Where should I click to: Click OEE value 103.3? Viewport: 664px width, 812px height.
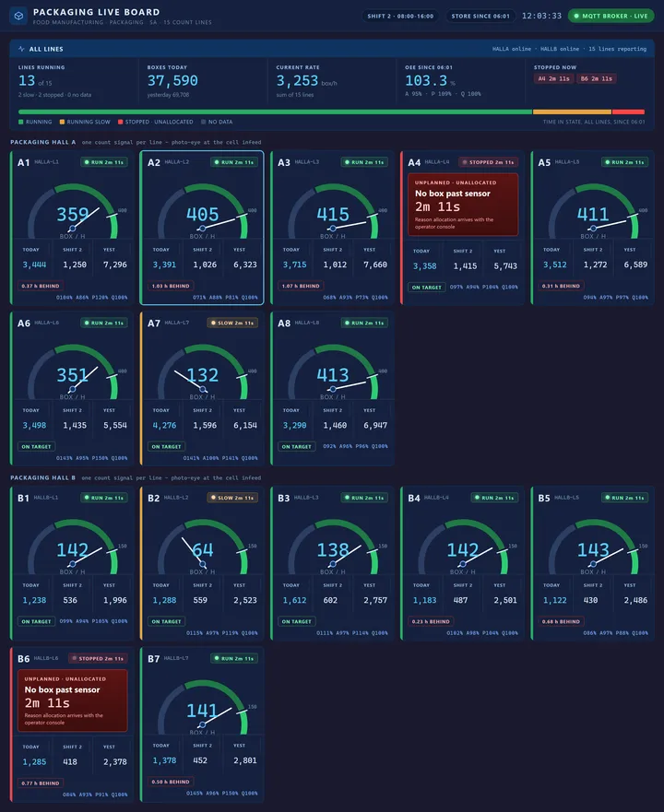425,81
